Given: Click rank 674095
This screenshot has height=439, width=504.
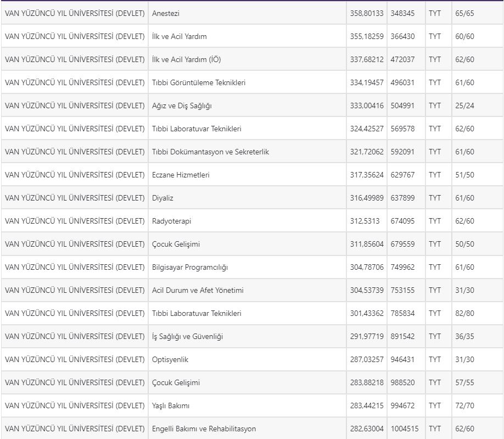Looking at the screenshot, I should click(x=402, y=221).
